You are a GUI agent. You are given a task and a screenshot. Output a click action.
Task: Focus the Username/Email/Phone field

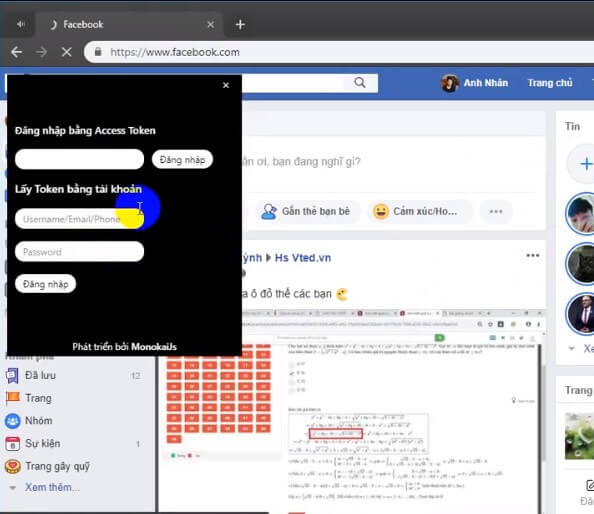[x=80, y=219]
